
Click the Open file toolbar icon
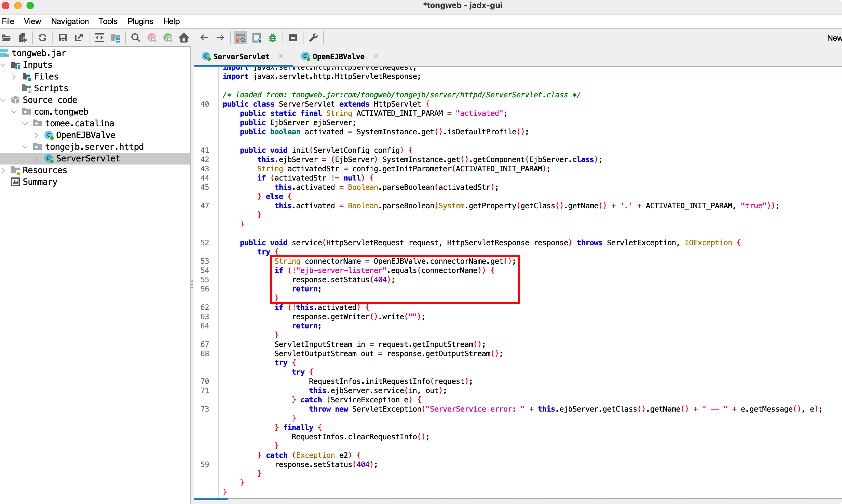(x=6, y=38)
